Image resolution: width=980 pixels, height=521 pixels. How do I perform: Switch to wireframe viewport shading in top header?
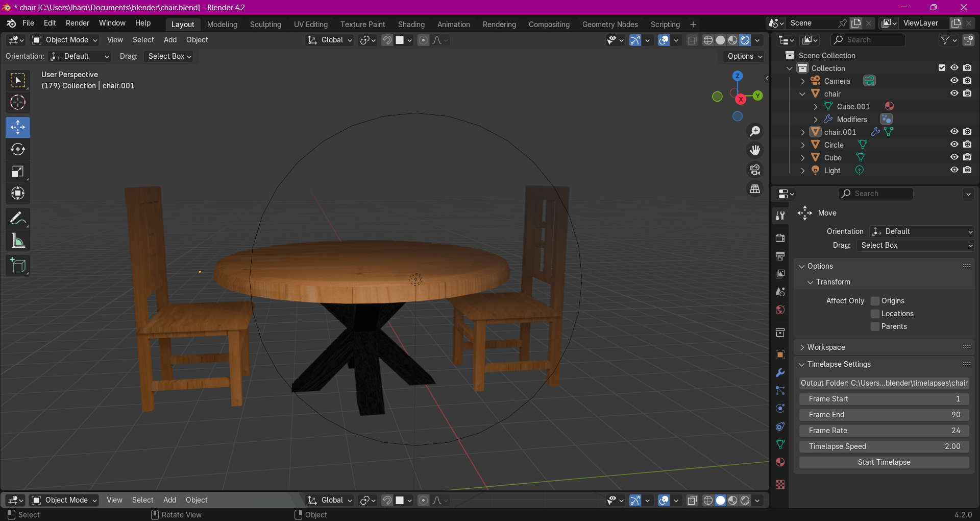(x=708, y=40)
